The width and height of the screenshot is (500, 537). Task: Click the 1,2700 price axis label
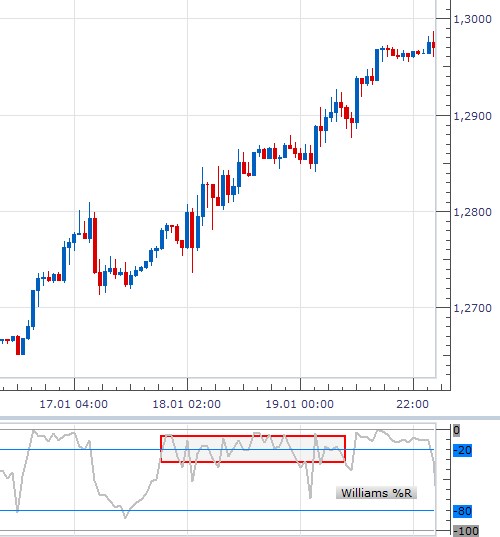click(473, 308)
